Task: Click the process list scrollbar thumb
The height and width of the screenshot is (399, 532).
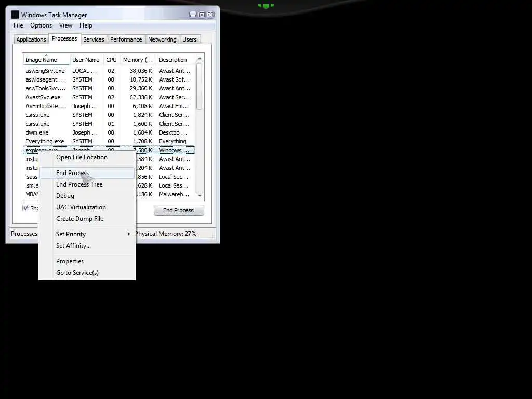Action: pos(199,87)
